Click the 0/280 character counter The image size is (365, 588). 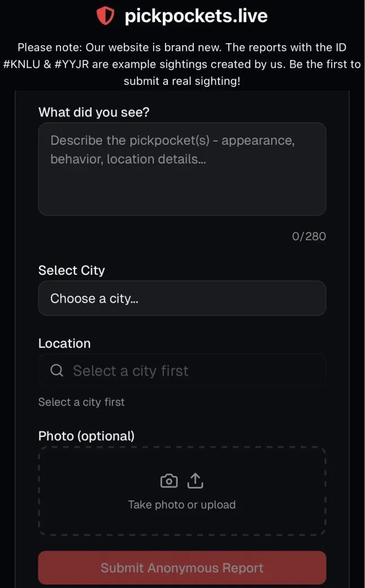(x=309, y=236)
